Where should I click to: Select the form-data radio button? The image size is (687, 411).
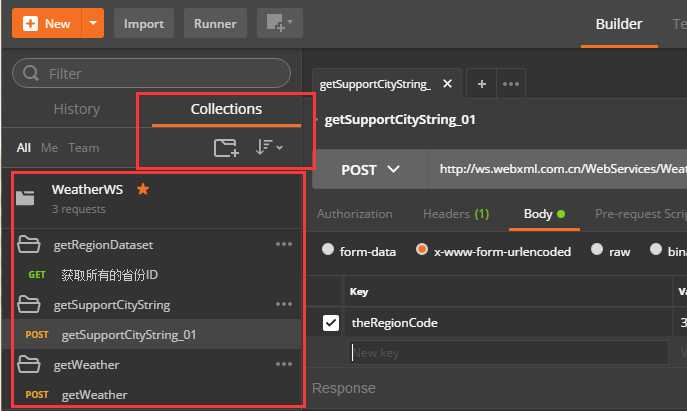tap(328, 250)
